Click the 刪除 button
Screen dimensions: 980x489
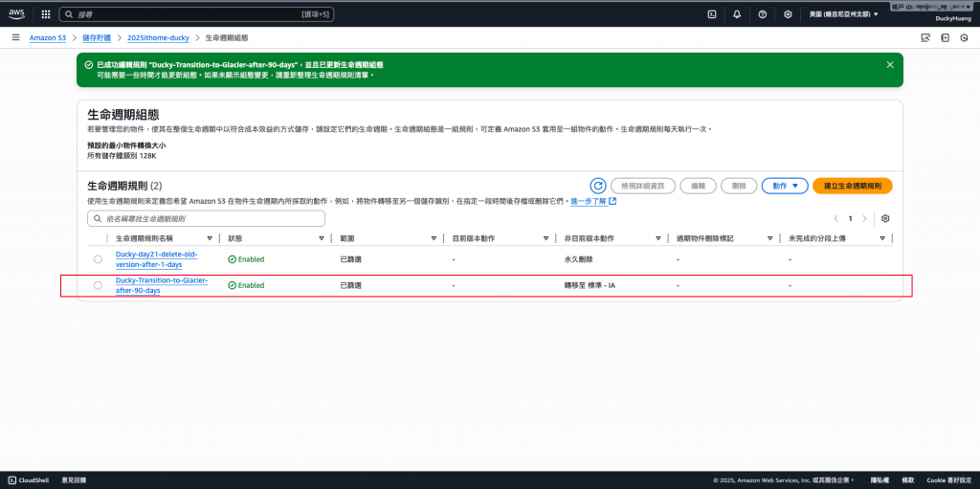[x=739, y=186]
